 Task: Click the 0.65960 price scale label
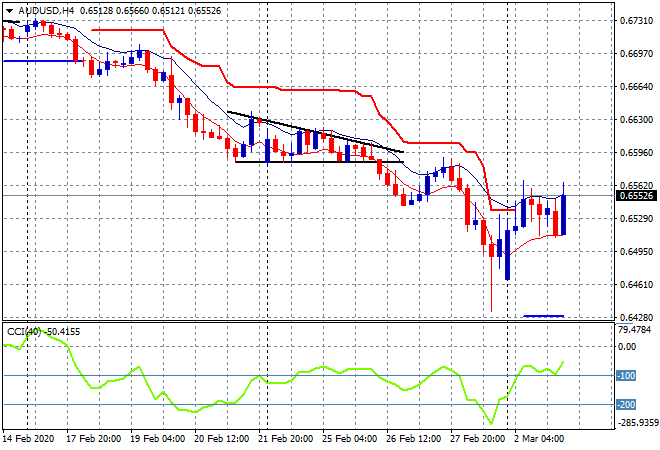coord(635,152)
